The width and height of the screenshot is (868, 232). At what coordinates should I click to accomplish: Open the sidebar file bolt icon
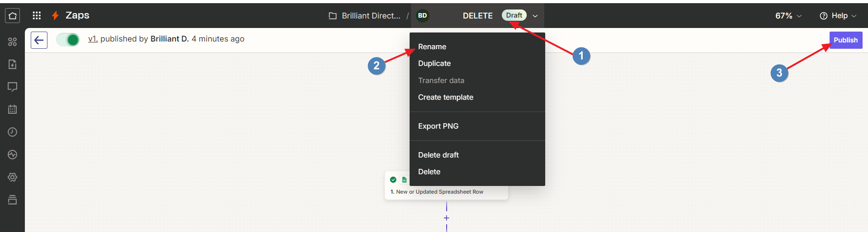(12, 64)
